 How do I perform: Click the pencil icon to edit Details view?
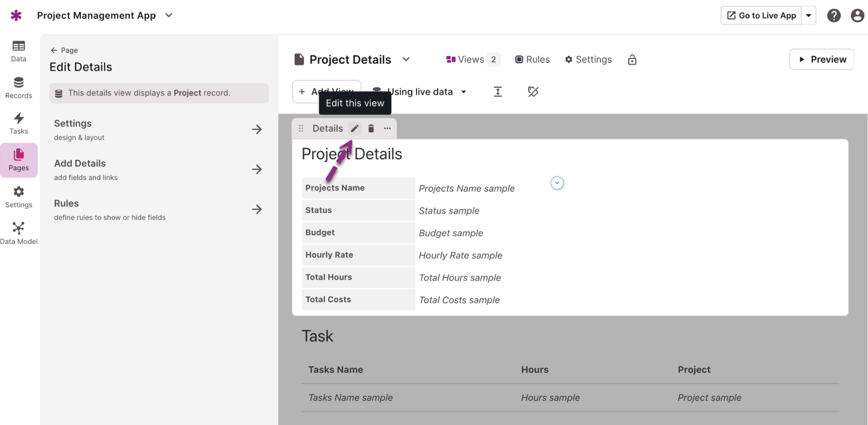click(355, 129)
